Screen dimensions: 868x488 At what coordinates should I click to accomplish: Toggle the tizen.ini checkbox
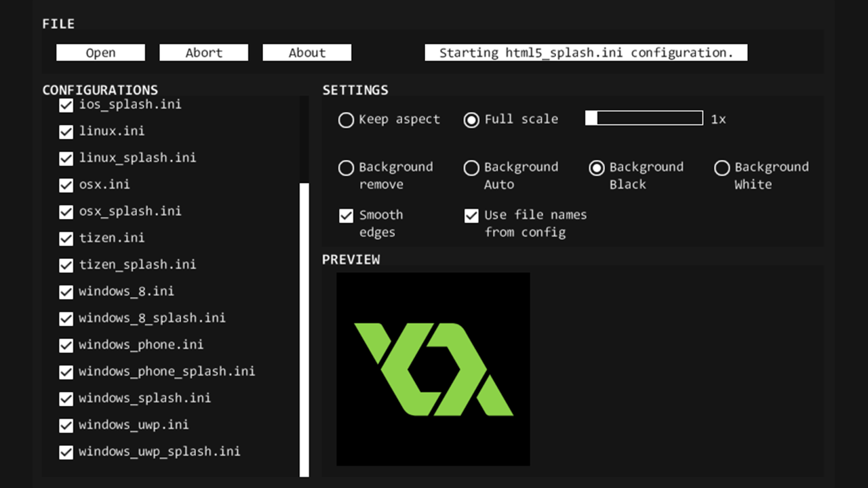coord(66,239)
